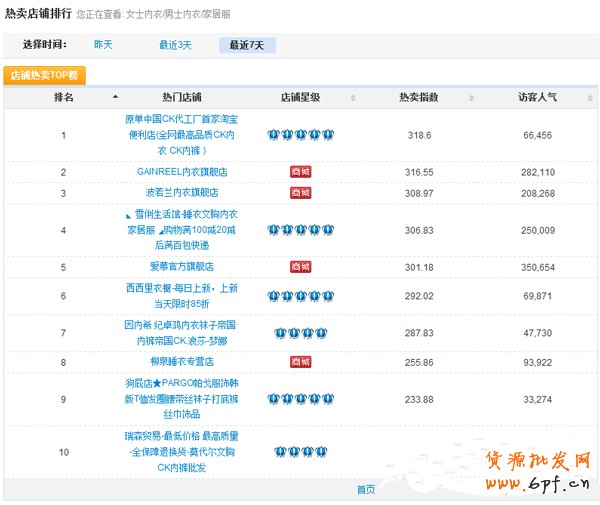This screenshot has width=600, height=505.
Task: Click the 热门店铺 column header
Action: [x=182, y=97]
